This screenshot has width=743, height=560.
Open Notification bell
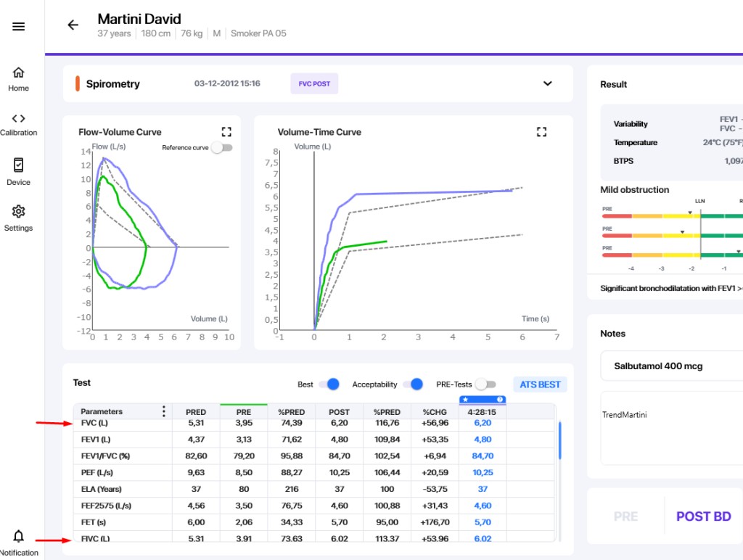[19, 542]
